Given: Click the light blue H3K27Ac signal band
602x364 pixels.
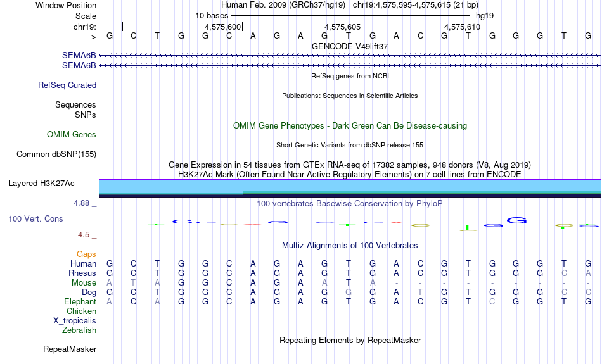Looking at the screenshot, I should click(x=350, y=185).
